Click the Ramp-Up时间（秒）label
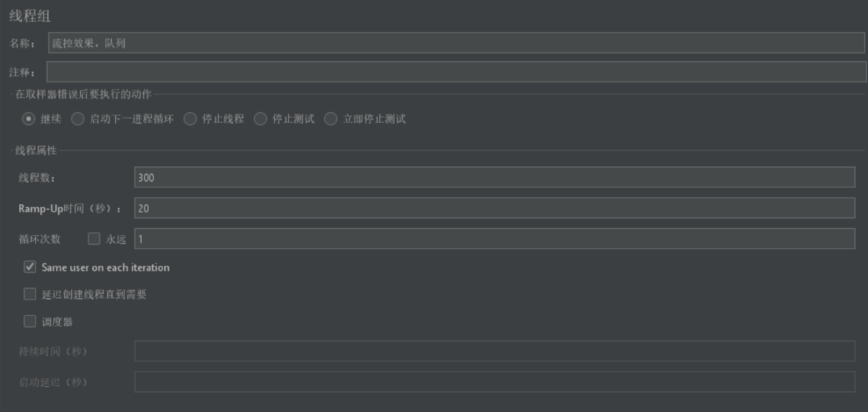This screenshot has width=868, height=412. click(x=70, y=208)
